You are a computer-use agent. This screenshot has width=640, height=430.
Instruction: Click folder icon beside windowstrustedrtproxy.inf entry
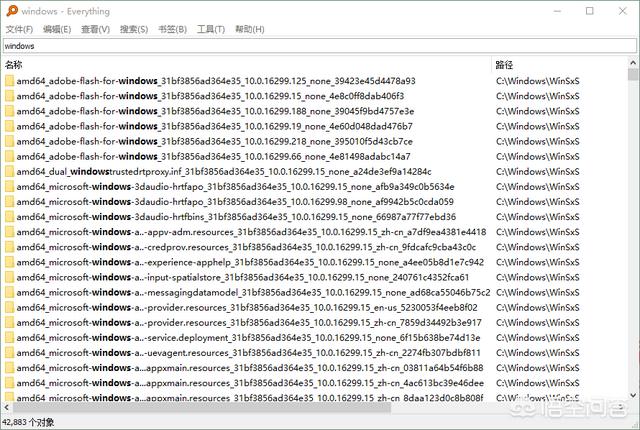[x=9, y=171]
